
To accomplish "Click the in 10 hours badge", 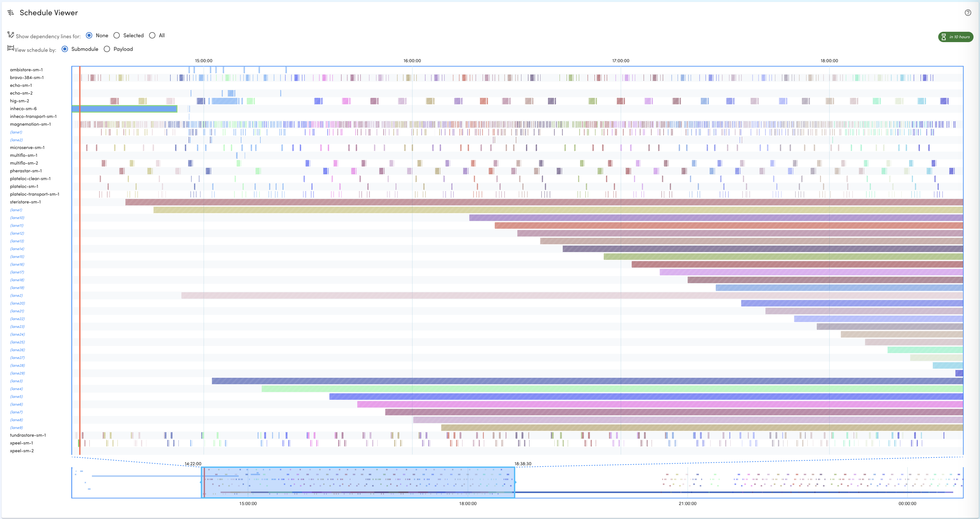I will pos(955,37).
